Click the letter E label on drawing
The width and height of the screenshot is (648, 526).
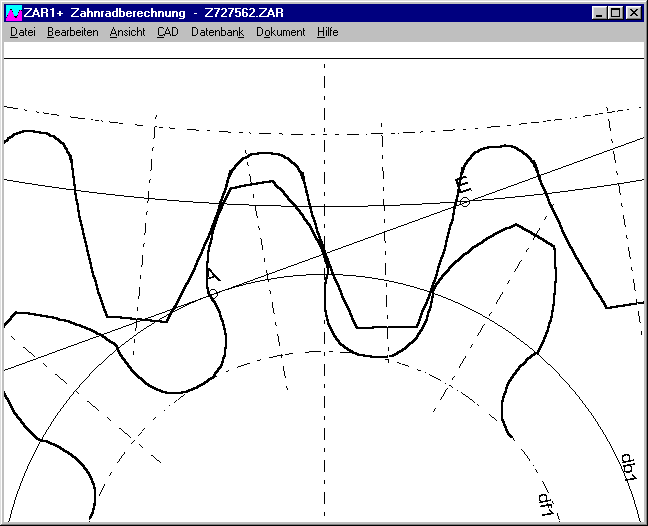point(461,184)
